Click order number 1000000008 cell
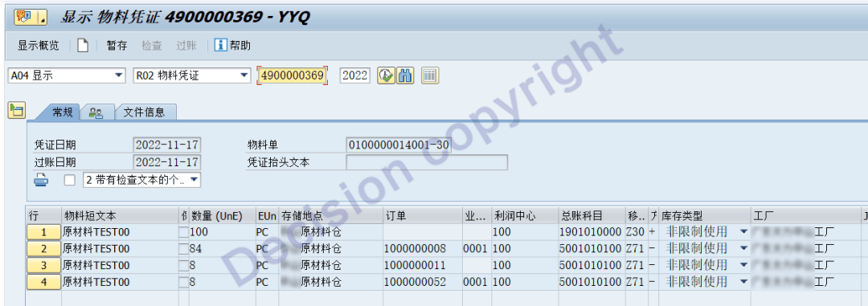Viewport: 868px width, 306px height. click(x=423, y=248)
